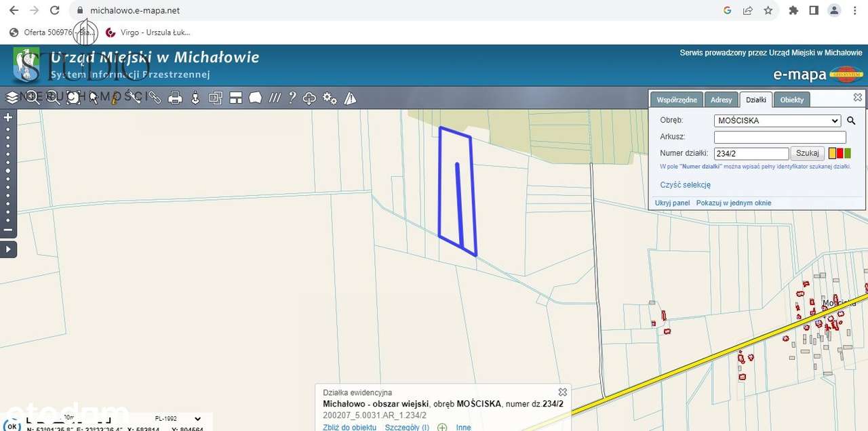Viewport: 868px width, 431px height.
Task: Switch to the Adresy tab
Action: [722, 100]
